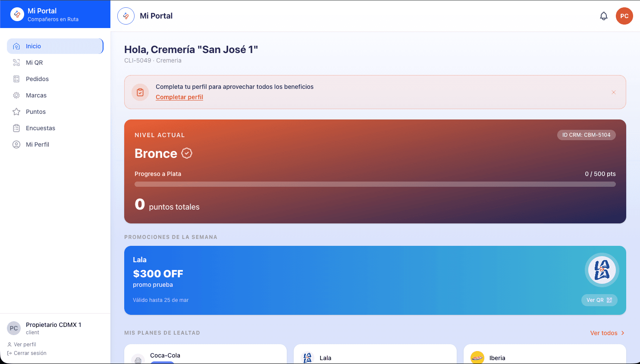Click the Lala brand logo in promo
This screenshot has height=364, width=640.
point(602,270)
